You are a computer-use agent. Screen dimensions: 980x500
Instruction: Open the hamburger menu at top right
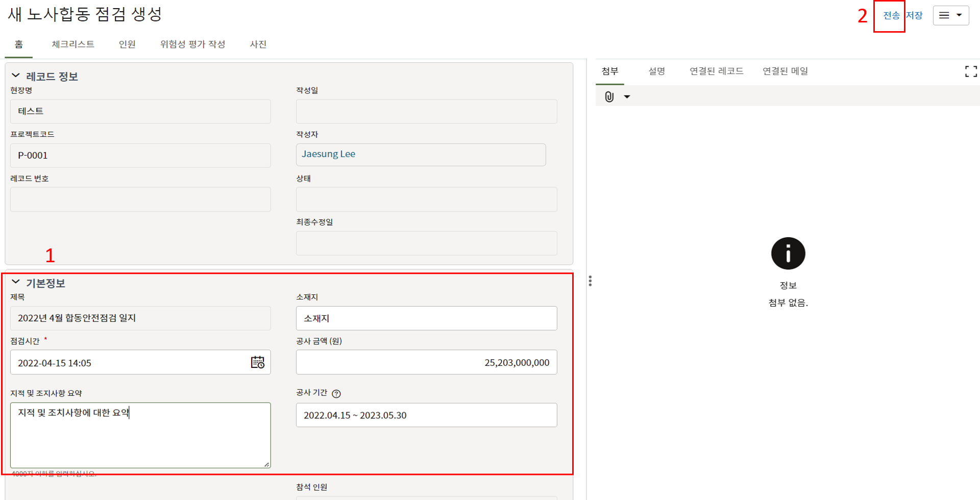tap(950, 15)
